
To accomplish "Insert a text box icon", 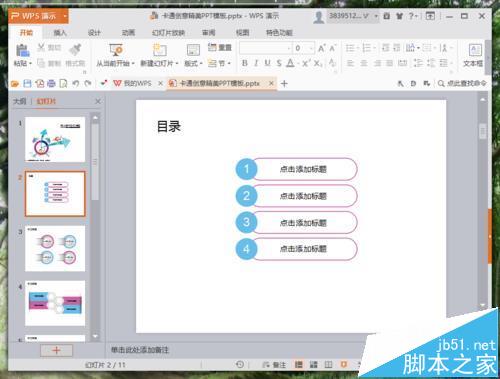I will click(x=475, y=50).
